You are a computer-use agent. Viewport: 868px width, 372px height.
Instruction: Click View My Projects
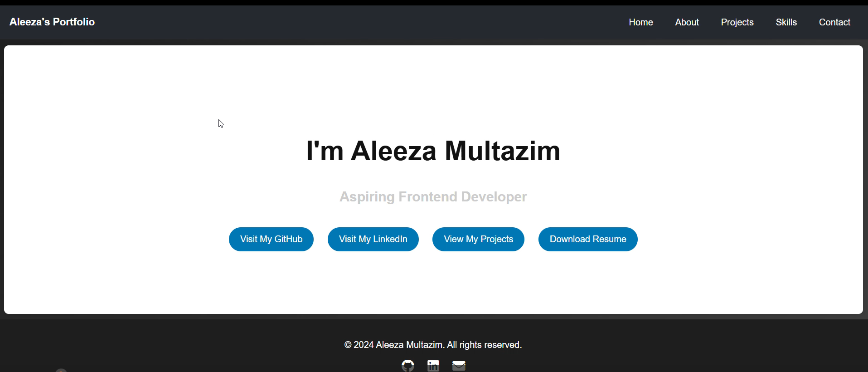pos(478,239)
